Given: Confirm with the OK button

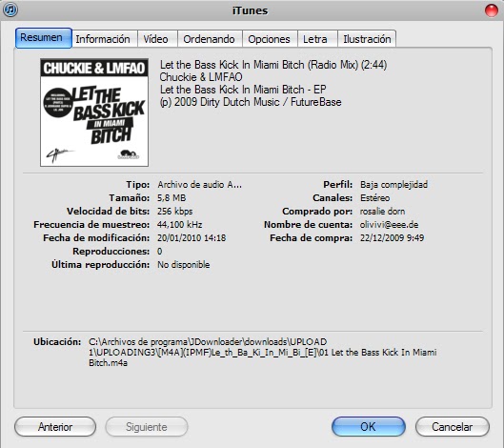Looking at the screenshot, I should (x=369, y=427).
